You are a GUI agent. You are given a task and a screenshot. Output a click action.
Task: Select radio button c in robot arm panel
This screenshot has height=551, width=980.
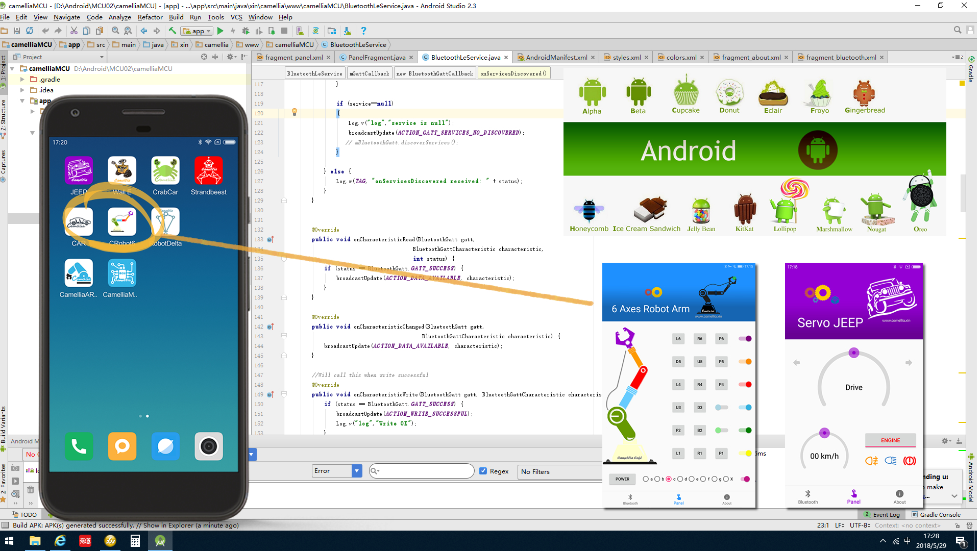pos(669,479)
